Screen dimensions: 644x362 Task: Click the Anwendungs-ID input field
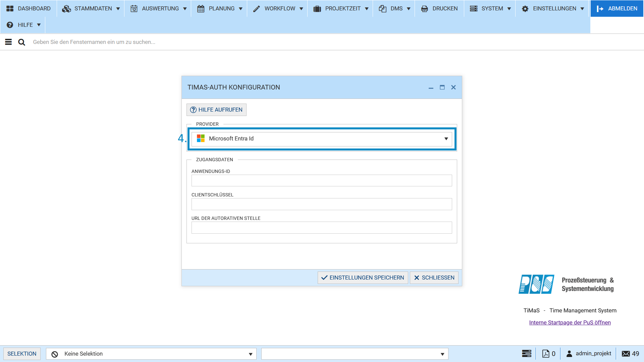[321, 181]
